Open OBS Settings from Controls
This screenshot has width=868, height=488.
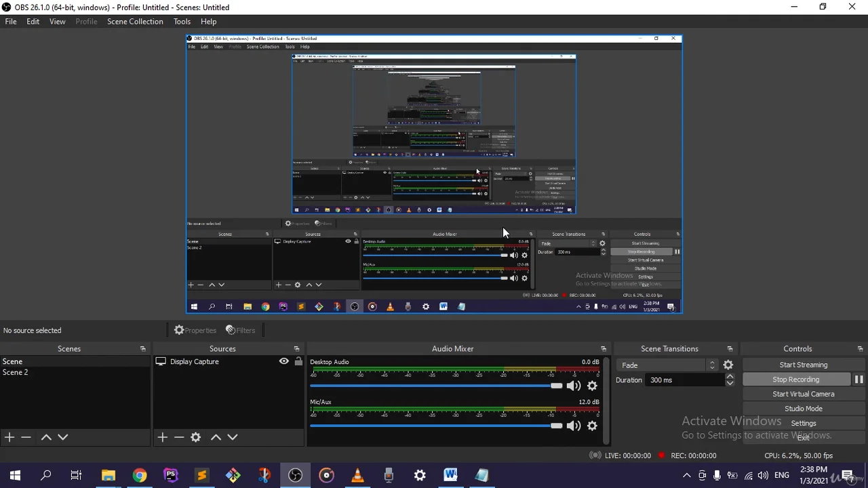click(804, 423)
